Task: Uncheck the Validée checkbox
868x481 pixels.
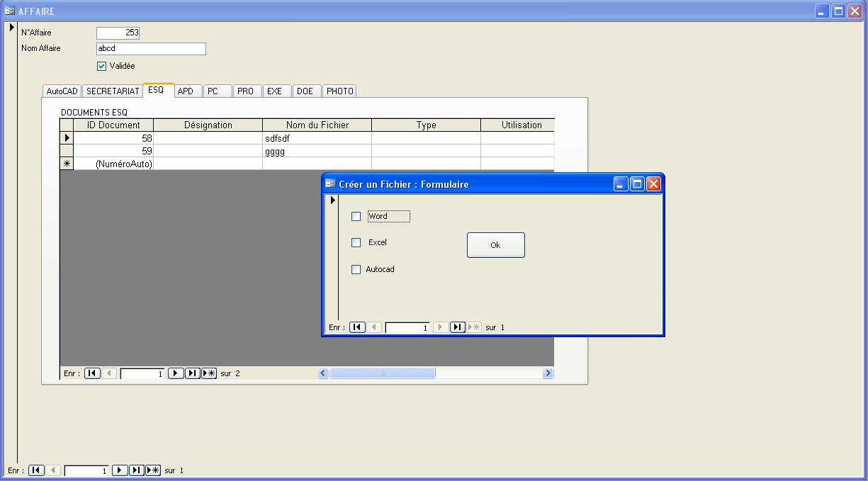Action: tap(101, 66)
